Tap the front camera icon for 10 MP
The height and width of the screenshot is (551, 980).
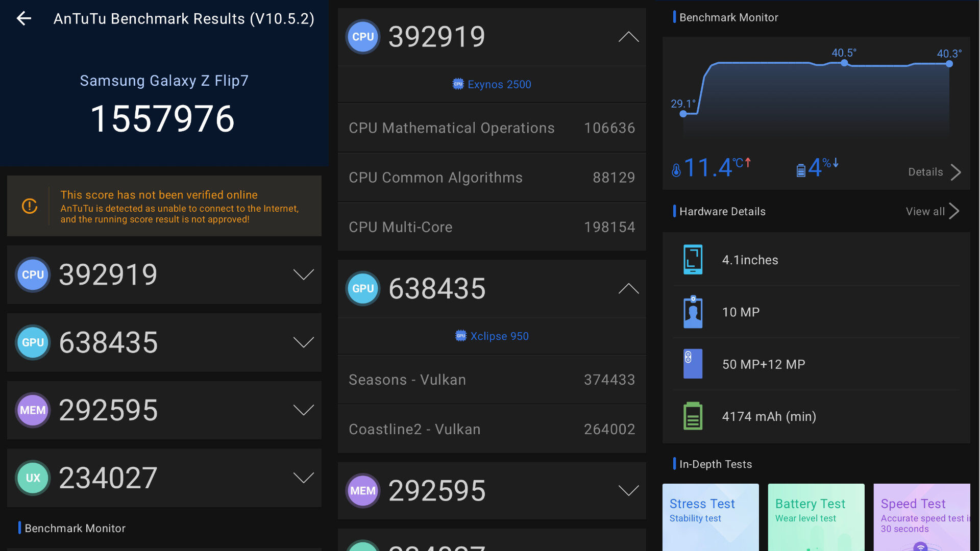tap(693, 312)
